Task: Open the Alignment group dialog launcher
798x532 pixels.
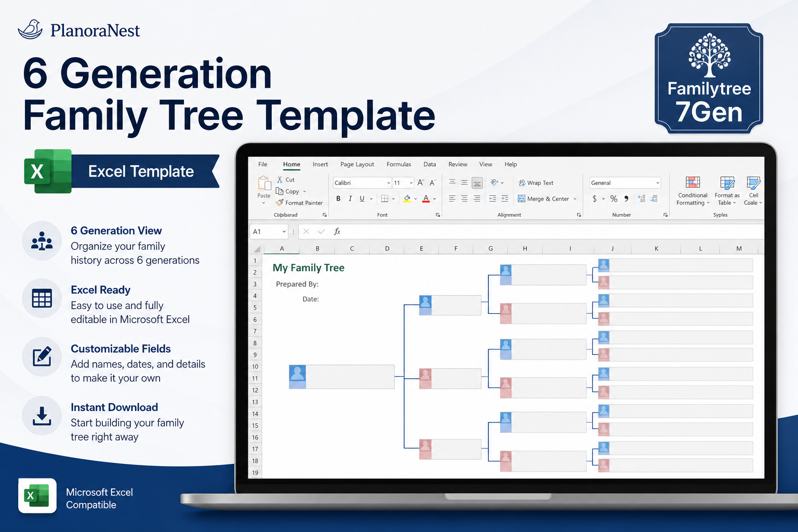Action: tap(579, 215)
